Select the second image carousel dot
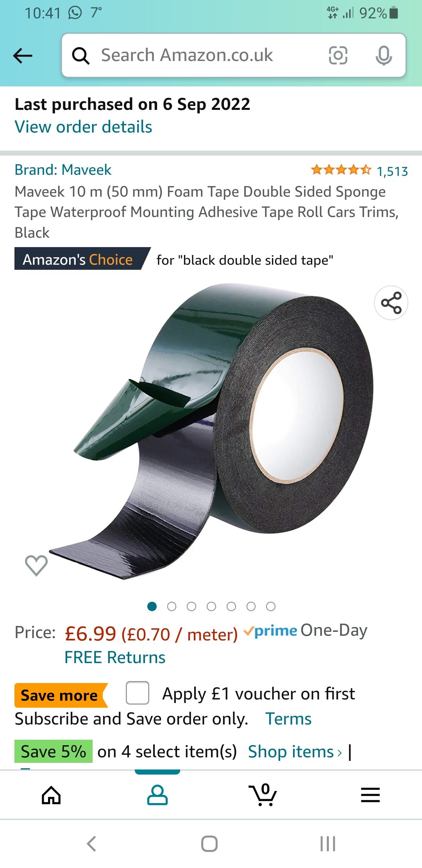This screenshot has width=422, height=868. tap(172, 606)
